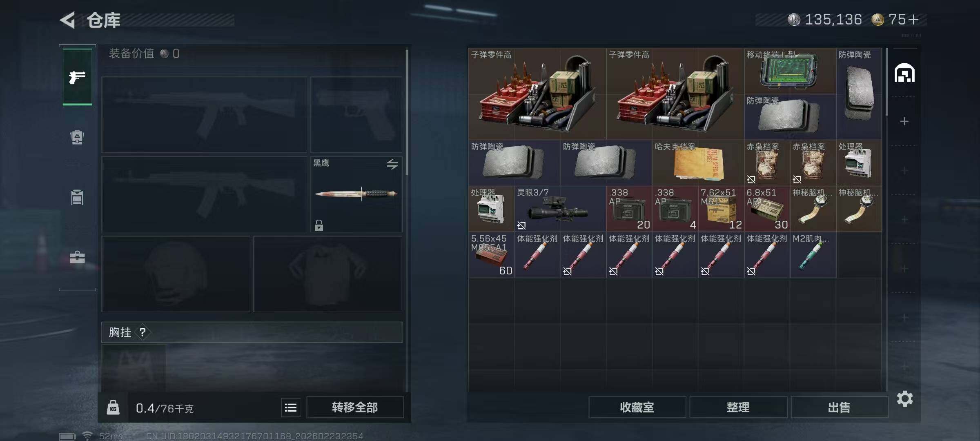Select the 灵眼3/7 scope item
980x441 pixels.
click(560, 209)
